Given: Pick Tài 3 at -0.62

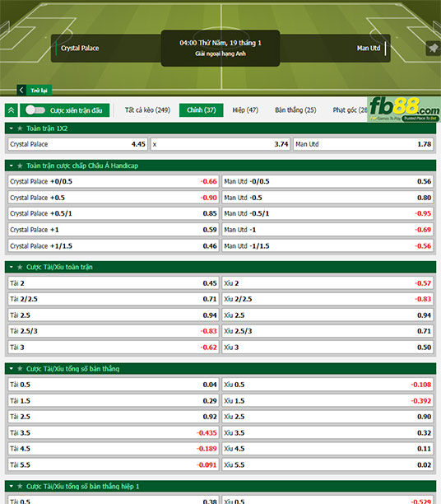Looking at the screenshot, I should point(114,348).
